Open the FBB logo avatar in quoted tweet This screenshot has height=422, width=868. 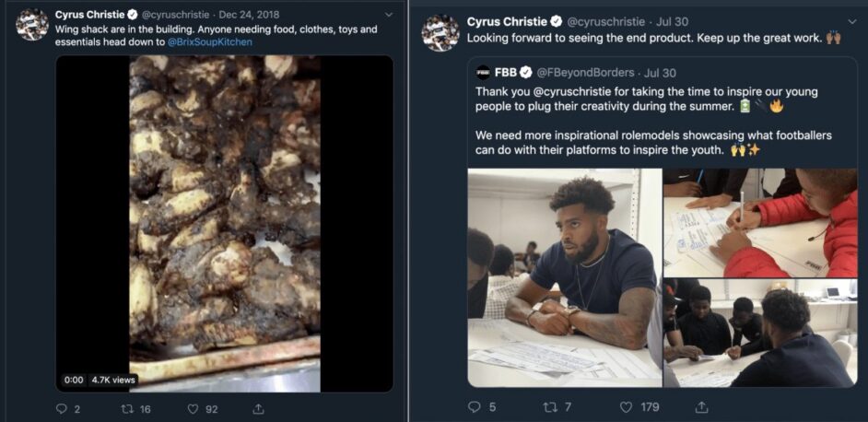click(x=483, y=73)
